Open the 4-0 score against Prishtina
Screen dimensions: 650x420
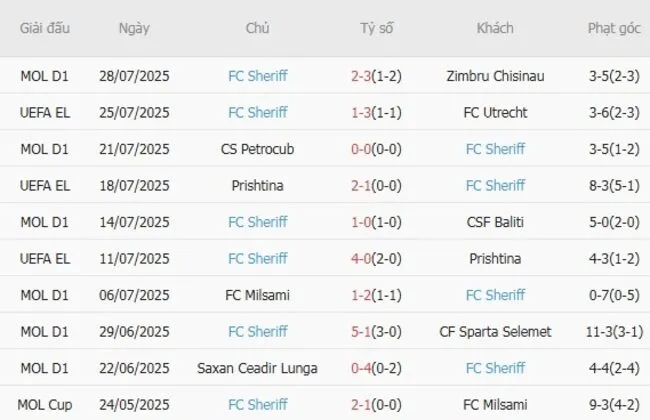point(364,258)
